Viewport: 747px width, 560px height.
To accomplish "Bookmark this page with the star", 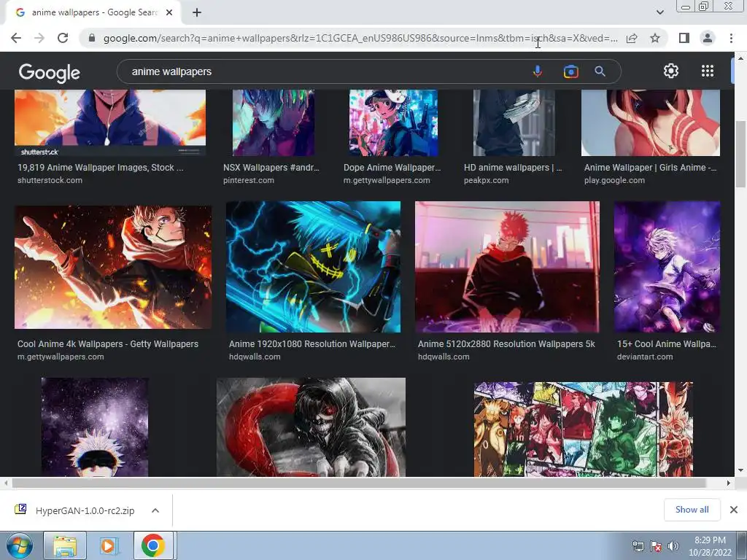I will 655,38.
